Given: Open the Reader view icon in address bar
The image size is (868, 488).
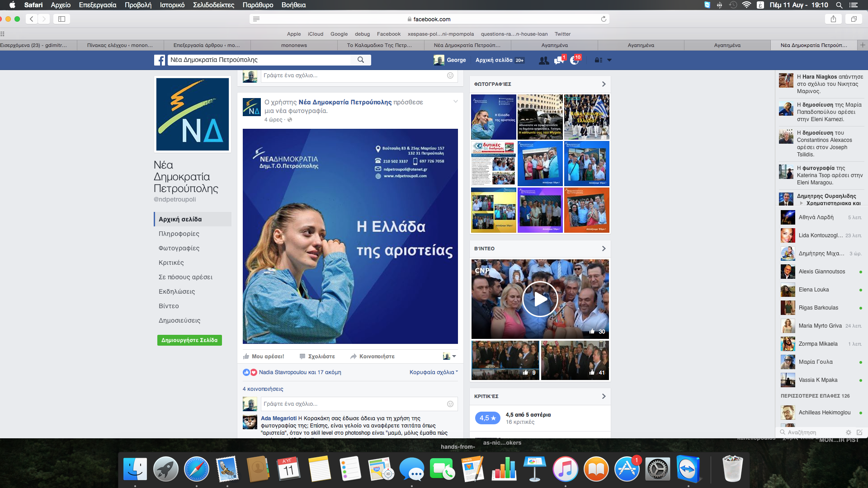Looking at the screenshot, I should click(256, 19).
